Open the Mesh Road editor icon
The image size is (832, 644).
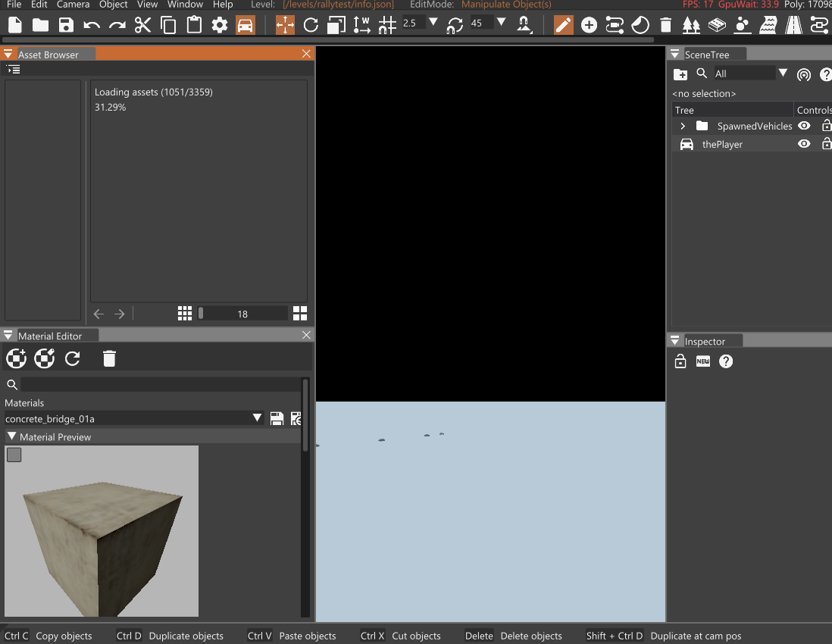[x=717, y=25]
